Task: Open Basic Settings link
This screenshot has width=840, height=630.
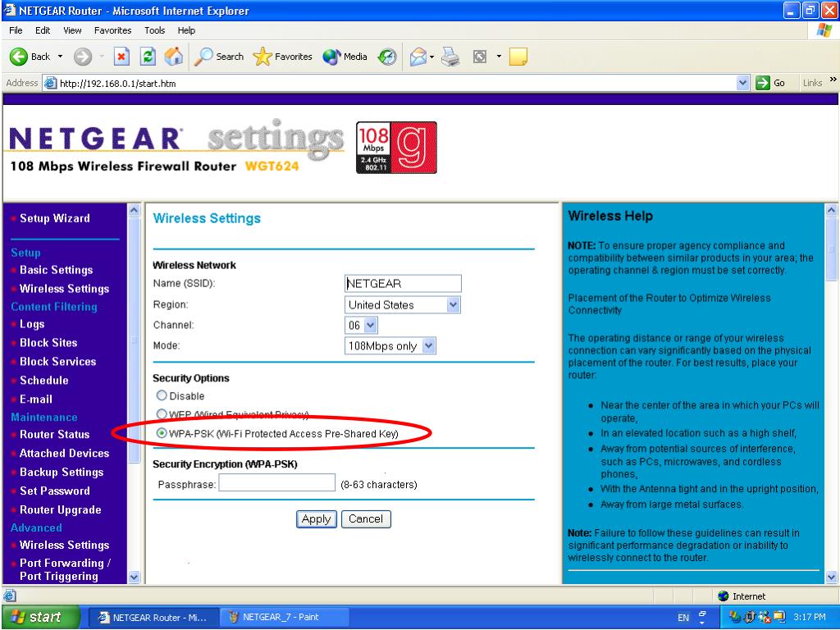Action: point(57,270)
